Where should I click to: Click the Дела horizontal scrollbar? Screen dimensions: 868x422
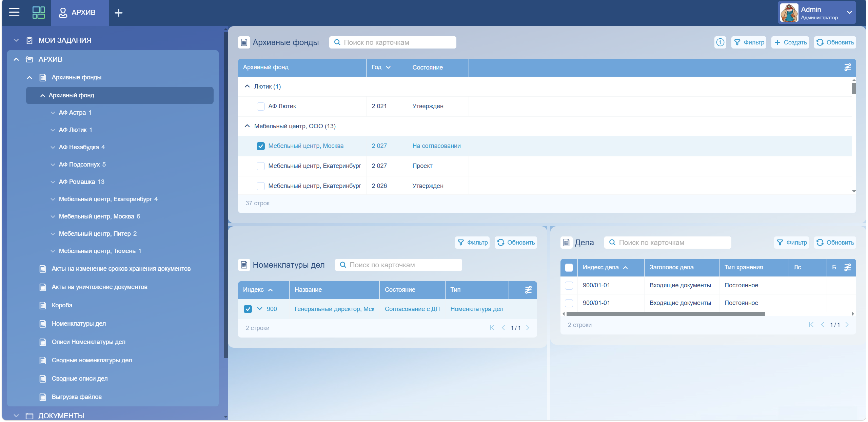click(665, 314)
